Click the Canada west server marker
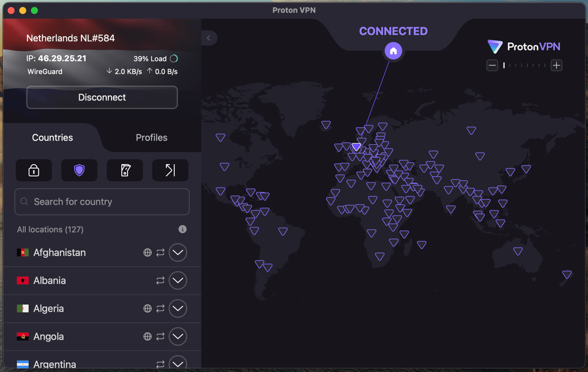The image size is (588, 372). point(220,138)
